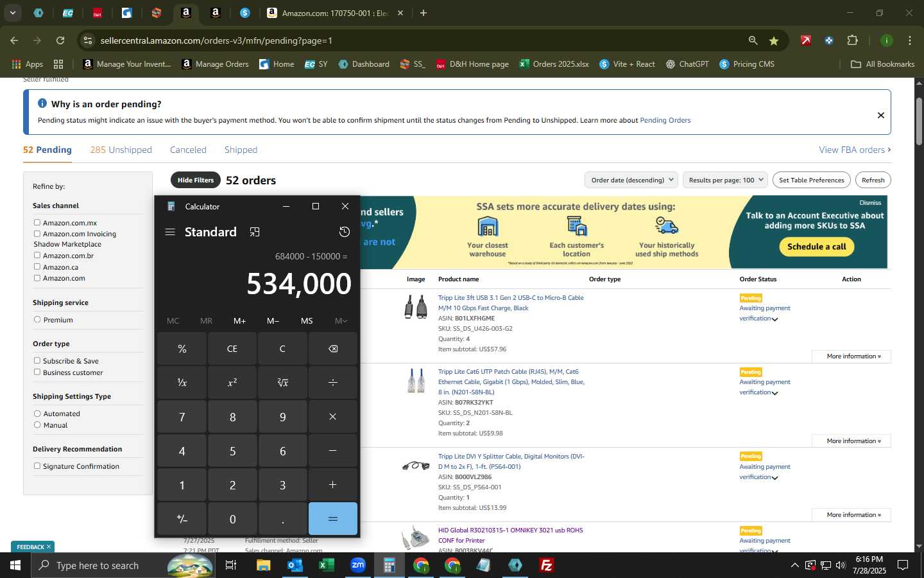Open the bookmarks bar apps grid icon

(x=58, y=64)
